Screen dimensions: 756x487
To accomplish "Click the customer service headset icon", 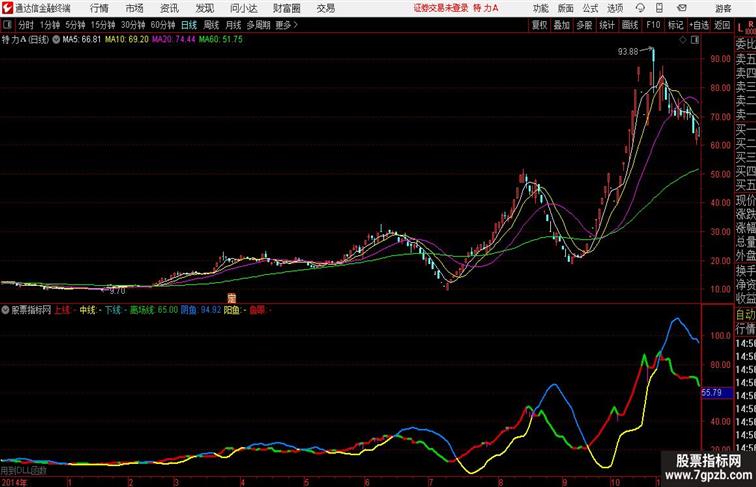I will pyautogui.click(x=640, y=8).
